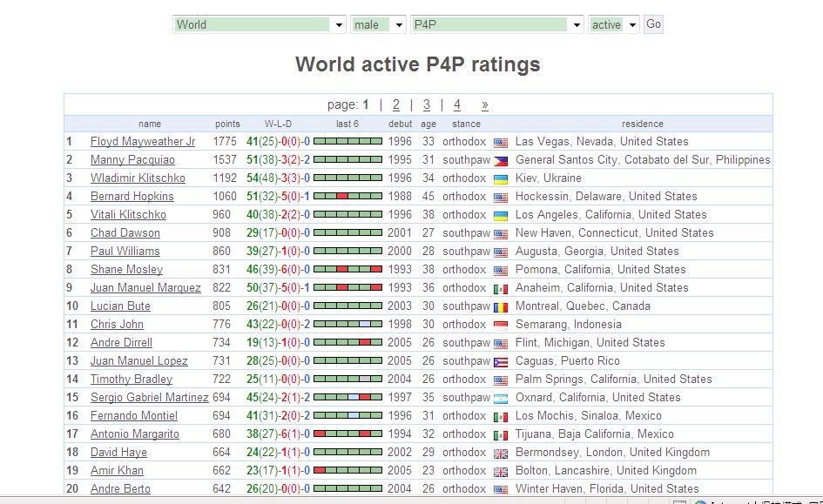Viewport: 823px width, 504px height.
Task: Open the World region dropdown
Action: (260, 24)
